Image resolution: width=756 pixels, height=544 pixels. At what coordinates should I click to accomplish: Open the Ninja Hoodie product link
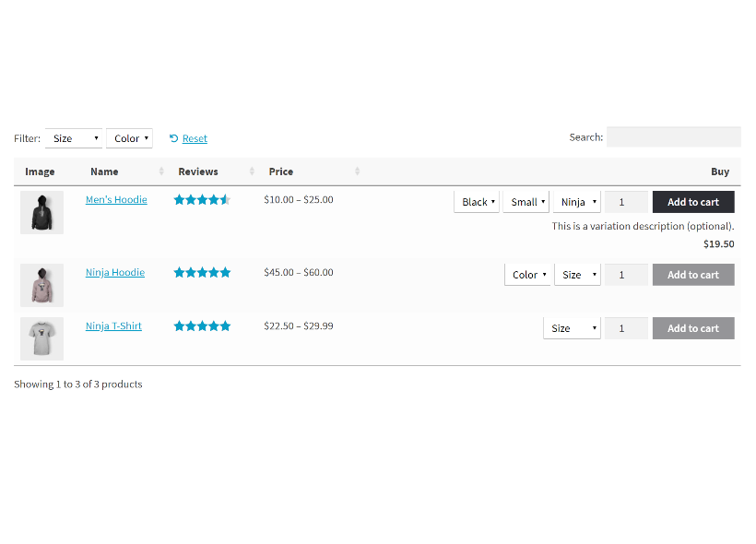[113, 272]
